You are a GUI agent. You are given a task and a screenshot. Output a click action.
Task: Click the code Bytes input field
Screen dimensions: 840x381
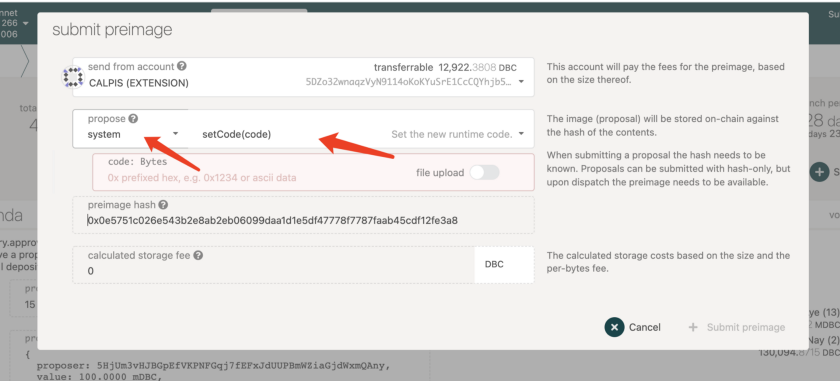[x=313, y=172]
